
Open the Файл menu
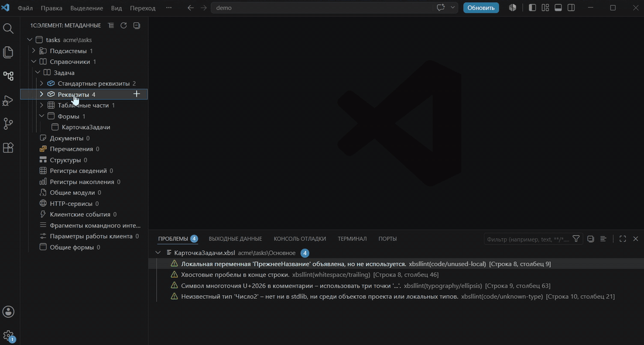[25, 8]
